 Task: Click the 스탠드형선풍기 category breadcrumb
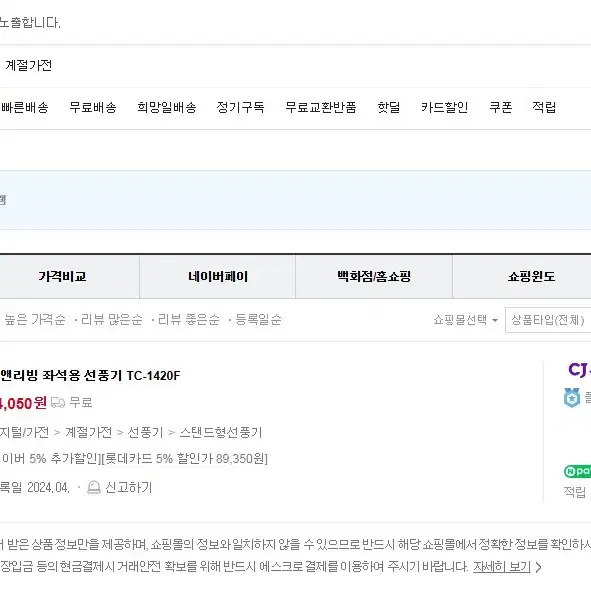tap(220, 432)
